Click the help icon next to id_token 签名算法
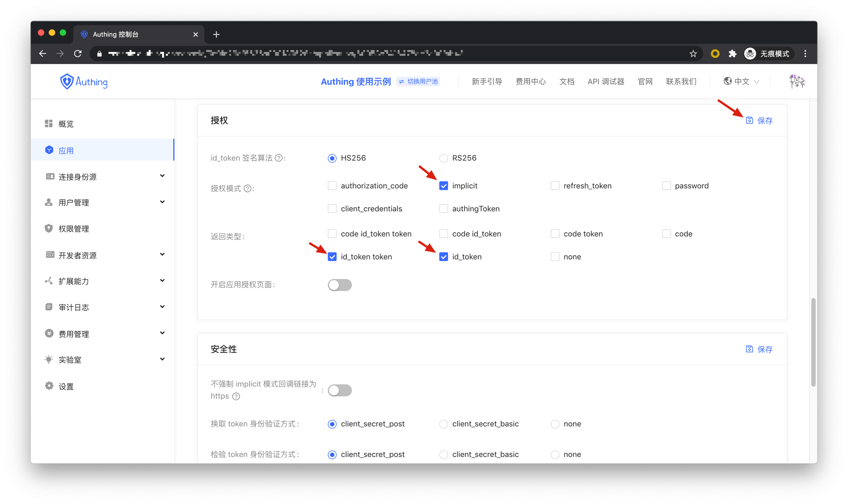The height and width of the screenshot is (504, 848). (x=279, y=158)
